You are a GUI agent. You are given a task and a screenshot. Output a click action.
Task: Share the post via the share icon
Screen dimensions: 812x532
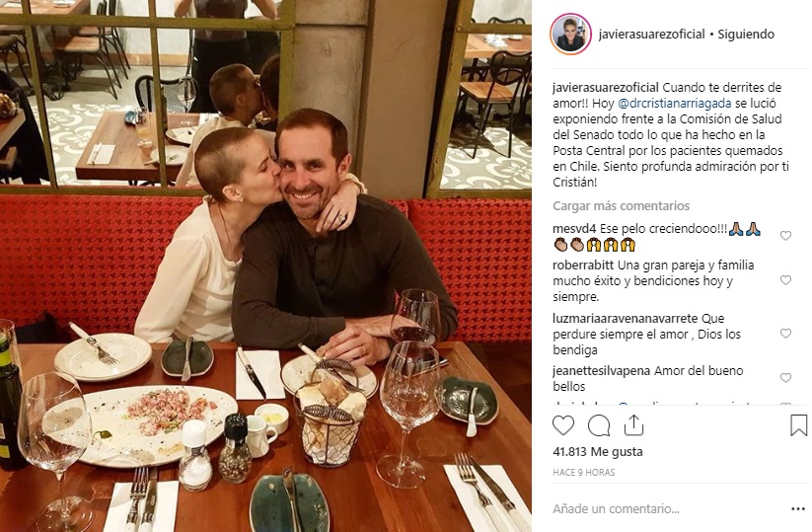pos(633,425)
